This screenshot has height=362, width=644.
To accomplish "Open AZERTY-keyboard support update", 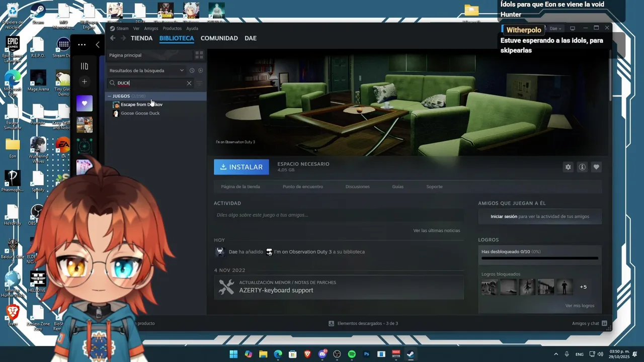I will [x=339, y=287].
